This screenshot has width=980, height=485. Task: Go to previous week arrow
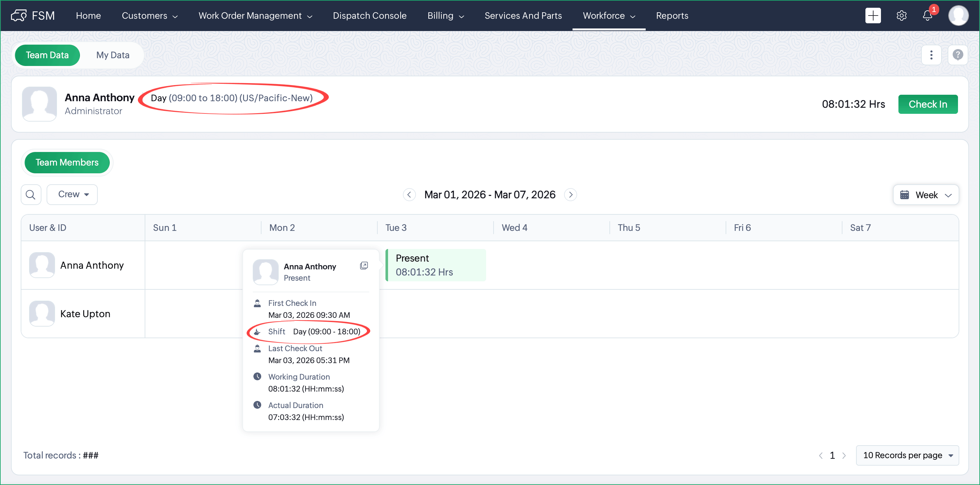(409, 195)
